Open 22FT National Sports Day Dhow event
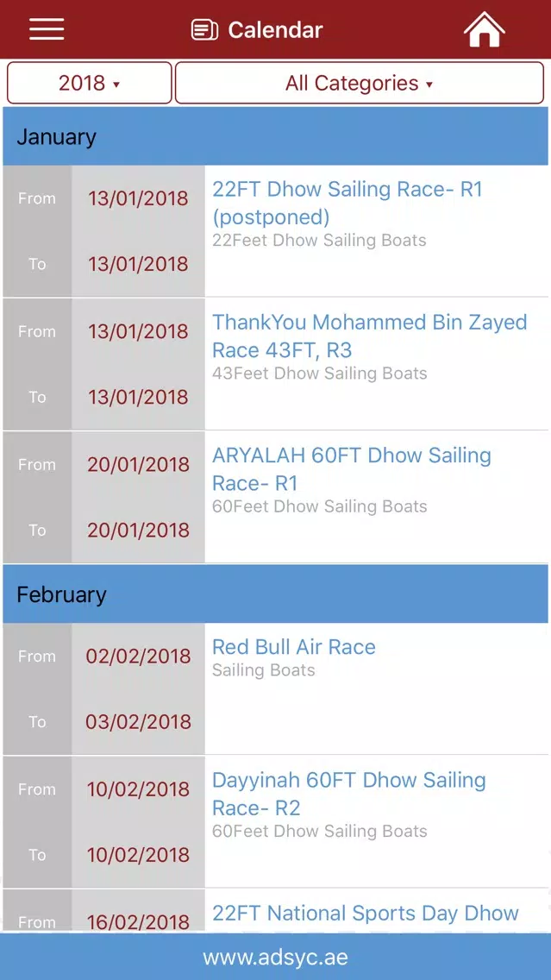Viewport: 551px width, 980px height. [x=366, y=913]
